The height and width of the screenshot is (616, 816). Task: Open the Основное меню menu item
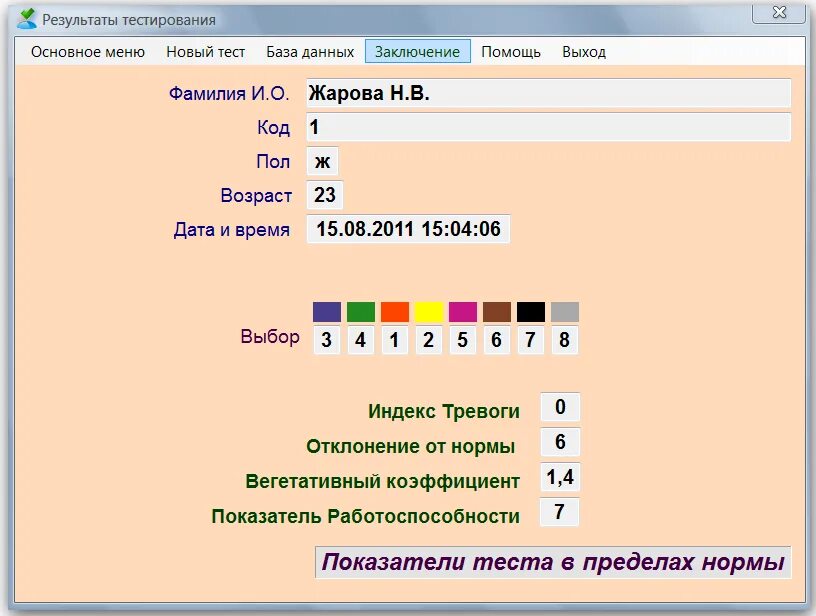(87, 52)
